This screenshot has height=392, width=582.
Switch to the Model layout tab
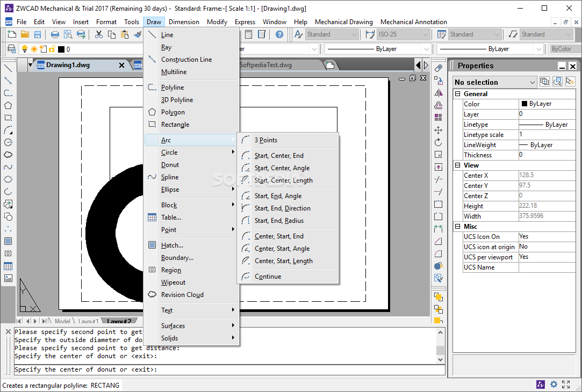(62, 321)
